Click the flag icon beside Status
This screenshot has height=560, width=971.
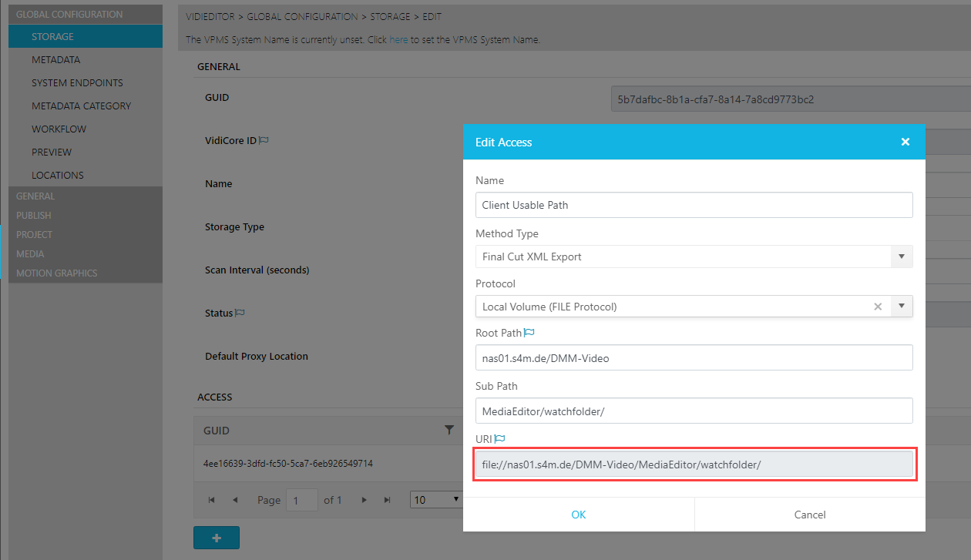[x=240, y=314]
